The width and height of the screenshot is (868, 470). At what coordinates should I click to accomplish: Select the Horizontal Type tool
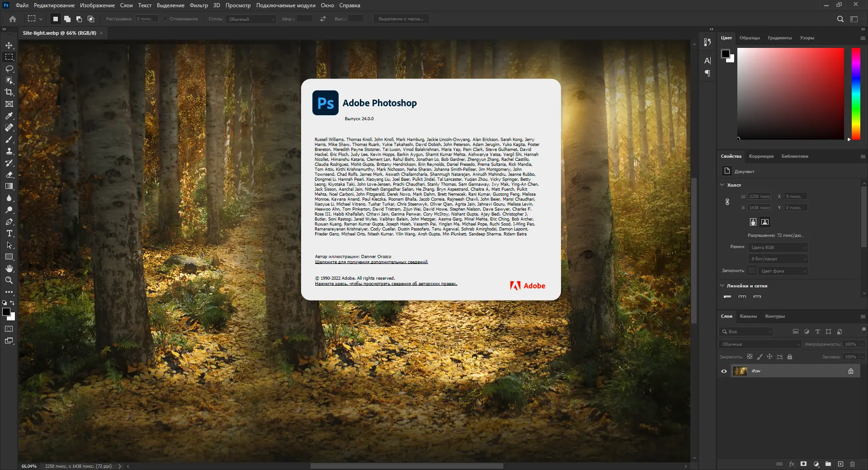click(x=9, y=234)
